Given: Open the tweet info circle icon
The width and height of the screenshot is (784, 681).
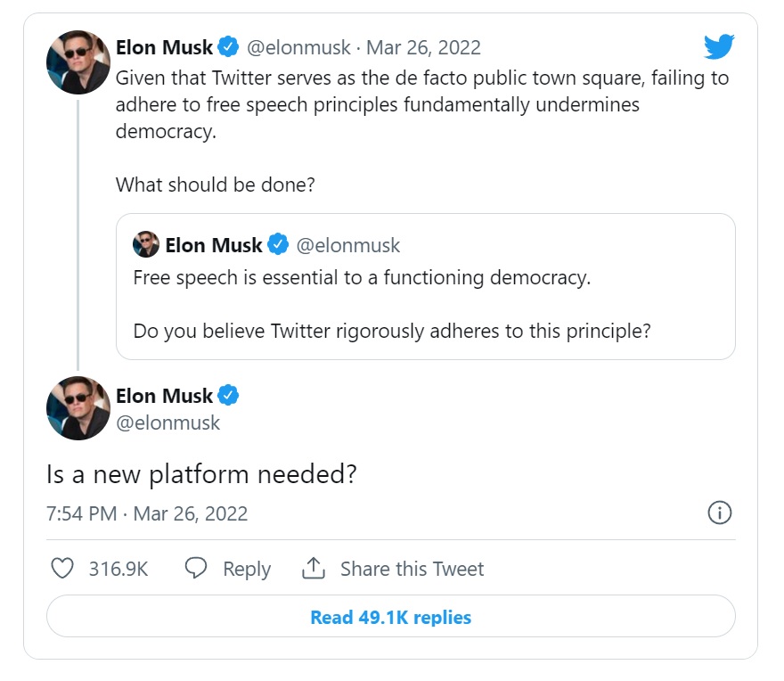Looking at the screenshot, I should pos(719,513).
